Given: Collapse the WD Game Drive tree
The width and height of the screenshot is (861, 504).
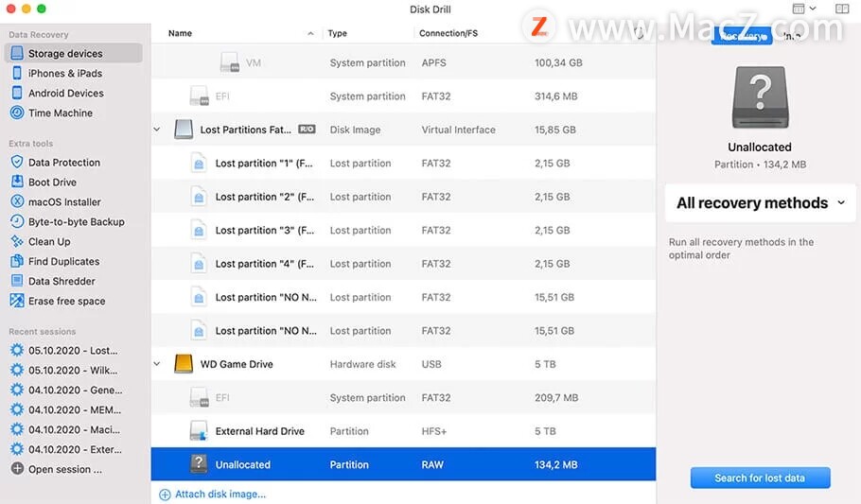Looking at the screenshot, I should (157, 364).
